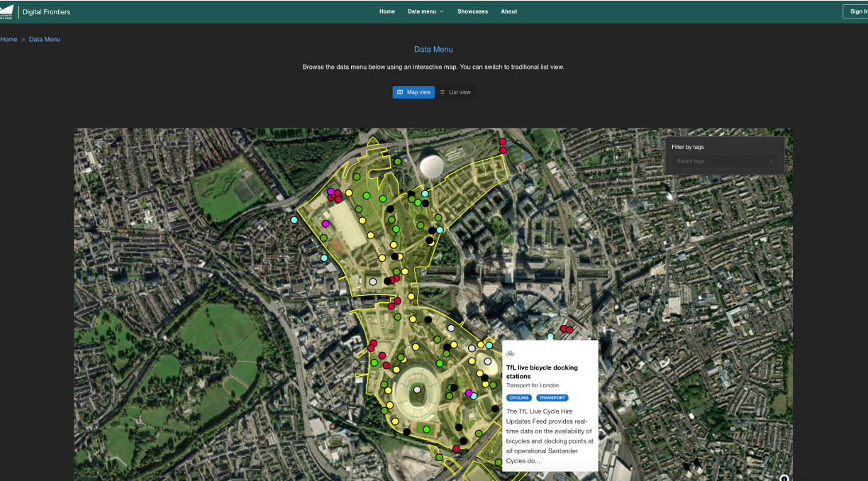Click the popup description starting 'The TfL Live Cycle Hire'

[x=550, y=436]
